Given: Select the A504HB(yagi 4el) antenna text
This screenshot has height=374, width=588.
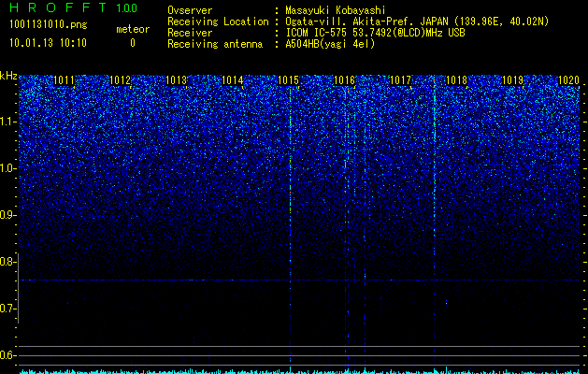Looking at the screenshot, I should click(330, 44).
